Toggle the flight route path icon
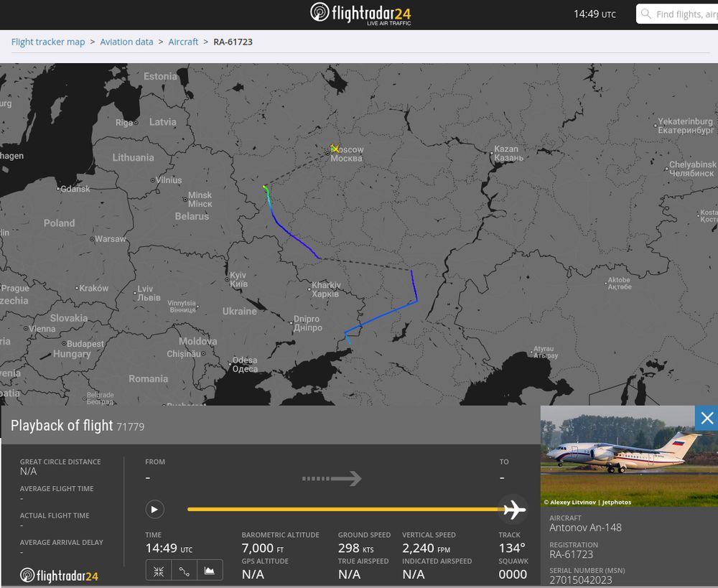Screen dimensions: 718x588 point(184,571)
